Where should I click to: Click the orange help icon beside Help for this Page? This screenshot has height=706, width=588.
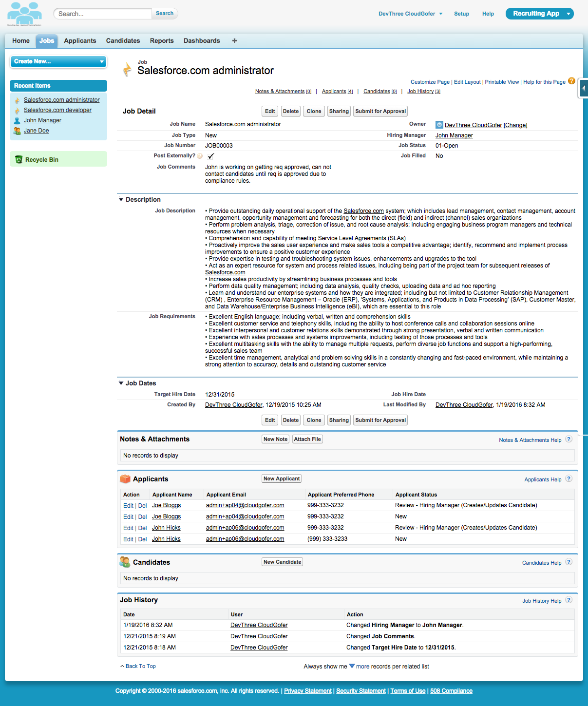[571, 81]
